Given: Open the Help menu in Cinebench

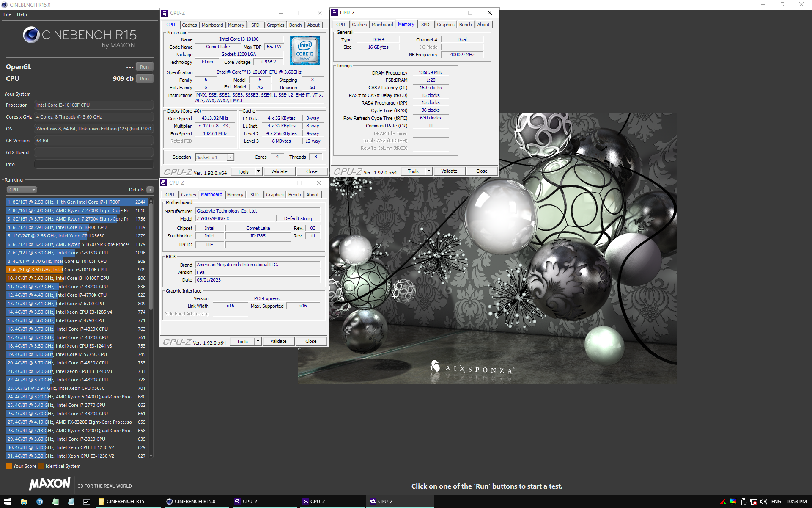Looking at the screenshot, I should tap(22, 14).
